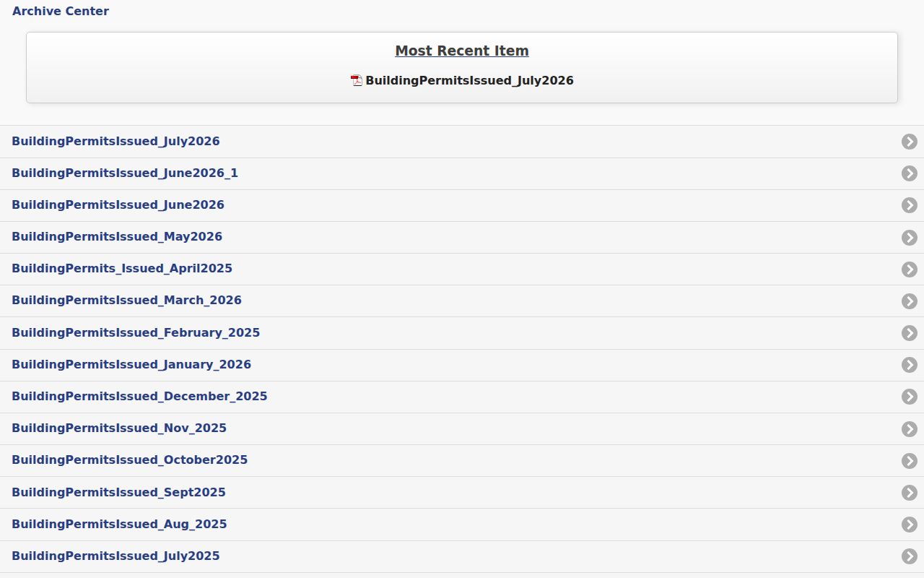The width and height of the screenshot is (924, 578).
Task: Click the arrow icon on Nov_2025 row
Action: [x=910, y=428]
